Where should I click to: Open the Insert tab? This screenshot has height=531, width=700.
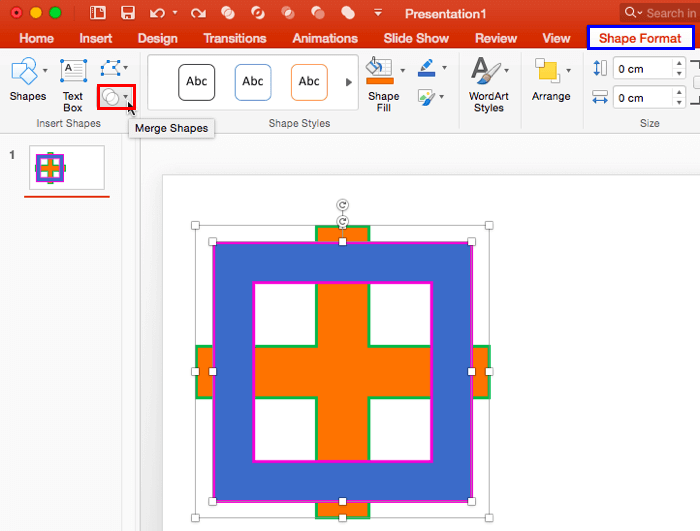pos(96,38)
